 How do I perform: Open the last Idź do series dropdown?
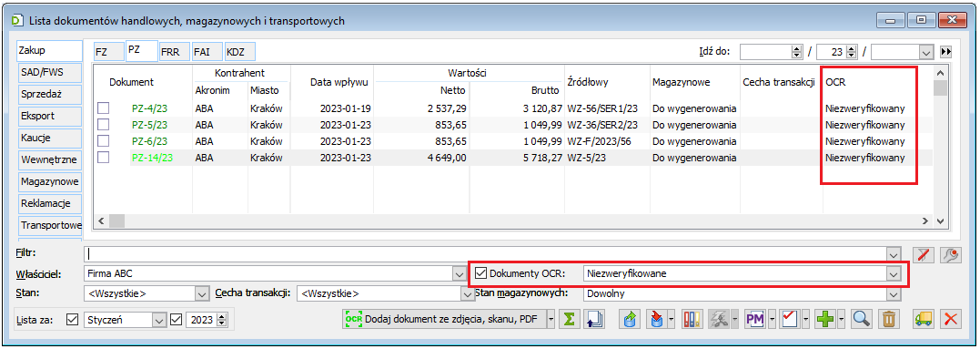[x=926, y=51]
